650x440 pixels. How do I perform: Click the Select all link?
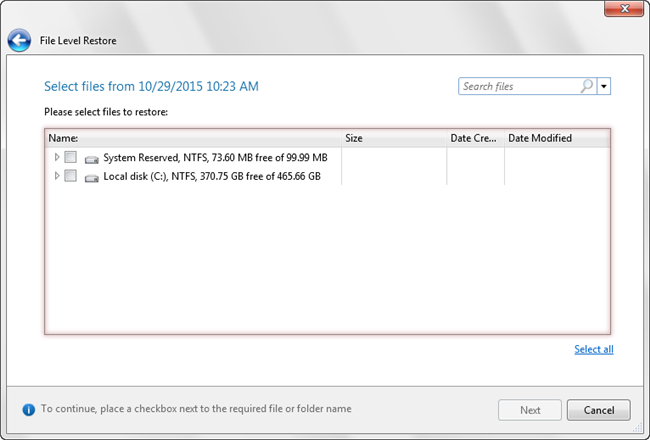pos(593,349)
